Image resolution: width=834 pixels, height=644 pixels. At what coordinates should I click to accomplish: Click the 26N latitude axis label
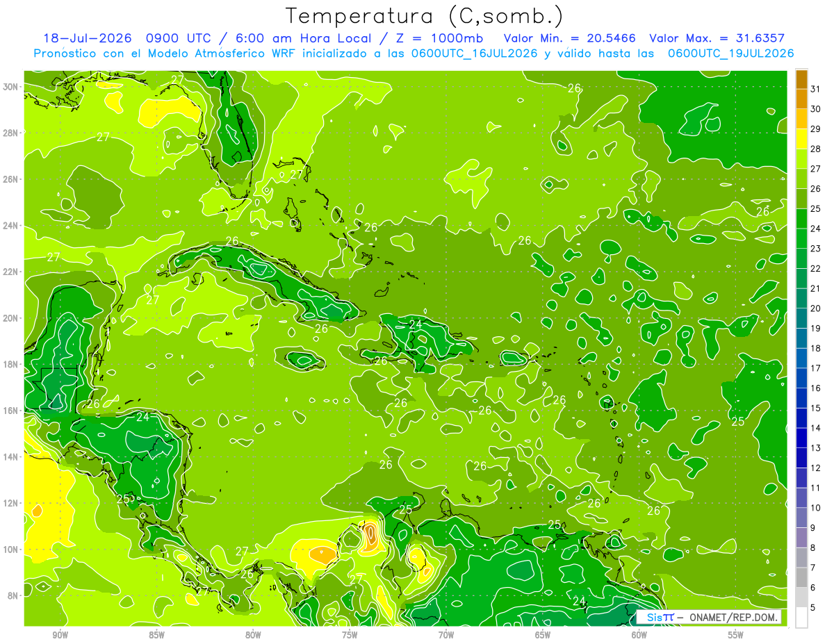10,179
